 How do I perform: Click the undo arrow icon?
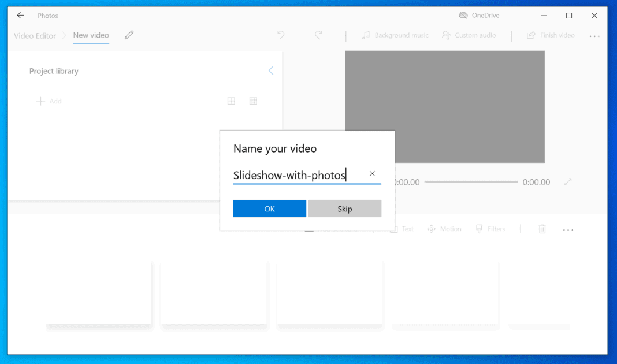281,35
